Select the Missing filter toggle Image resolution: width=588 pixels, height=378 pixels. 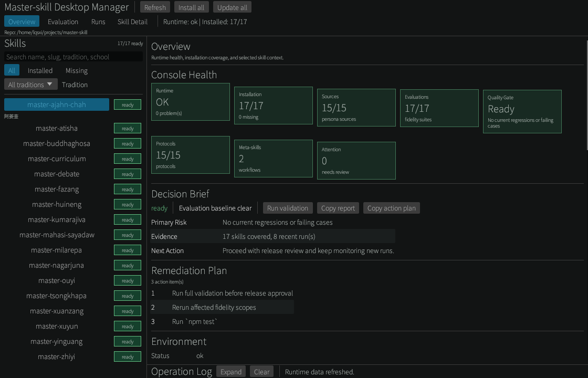(77, 70)
